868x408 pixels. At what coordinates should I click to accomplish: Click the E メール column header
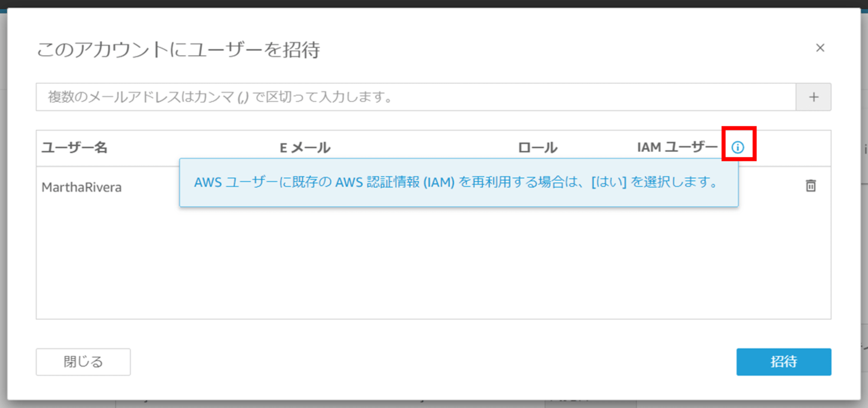305,148
